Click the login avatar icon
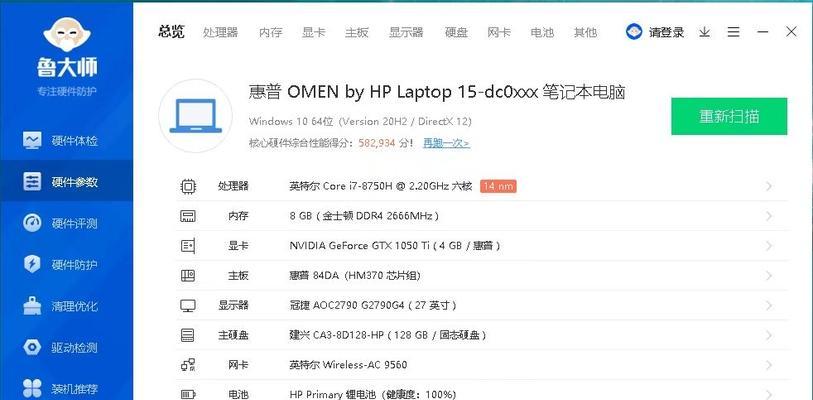The width and height of the screenshot is (813, 400). [x=634, y=32]
